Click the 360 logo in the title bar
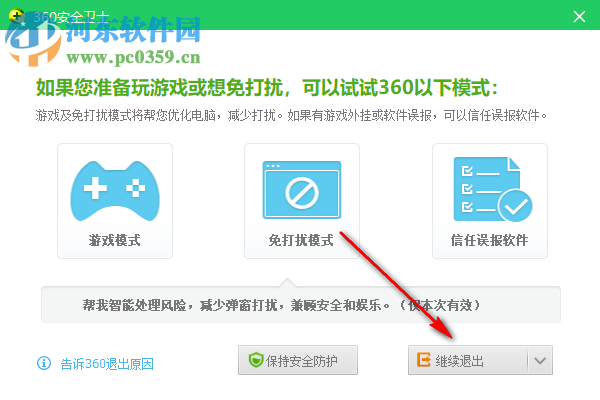This screenshot has width=600, height=400. pos(16,16)
